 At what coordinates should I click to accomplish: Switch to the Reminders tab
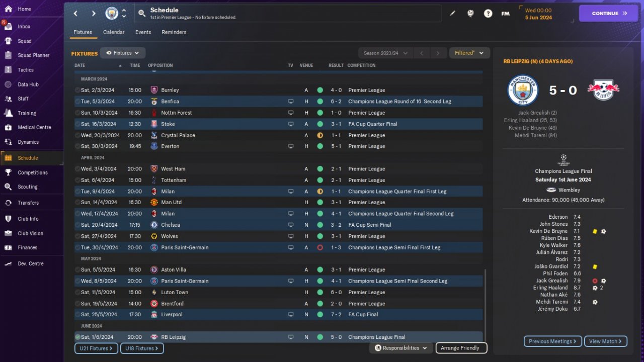click(174, 32)
